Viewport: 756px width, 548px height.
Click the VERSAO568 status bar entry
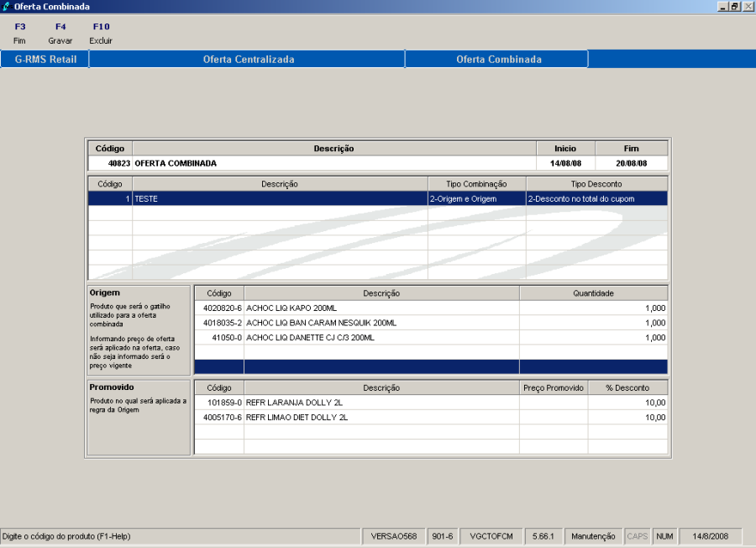tap(393, 536)
